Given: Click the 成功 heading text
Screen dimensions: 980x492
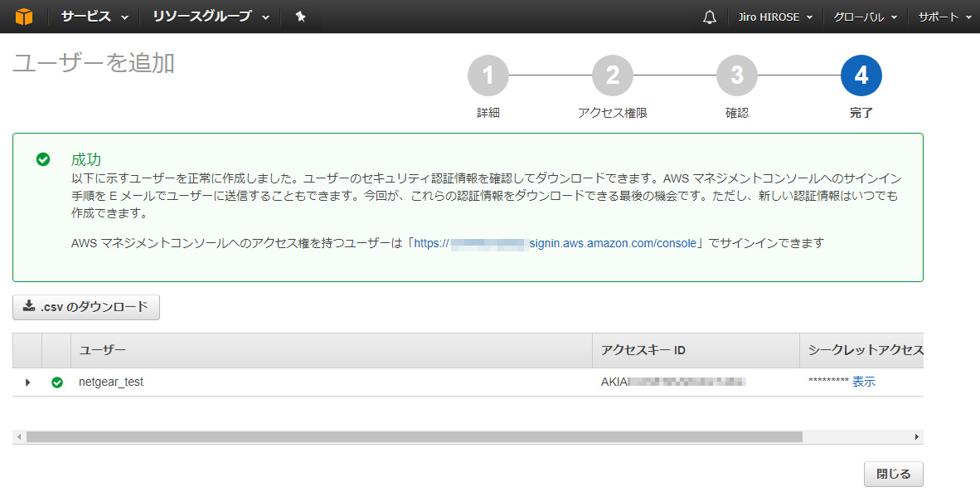Looking at the screenshot, I should [x=86, y=159].
